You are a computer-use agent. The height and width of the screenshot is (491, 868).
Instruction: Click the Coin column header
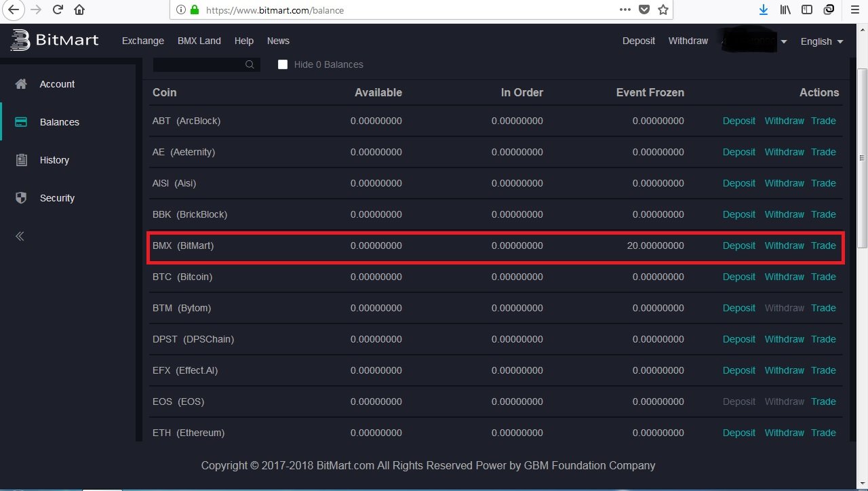165,92
